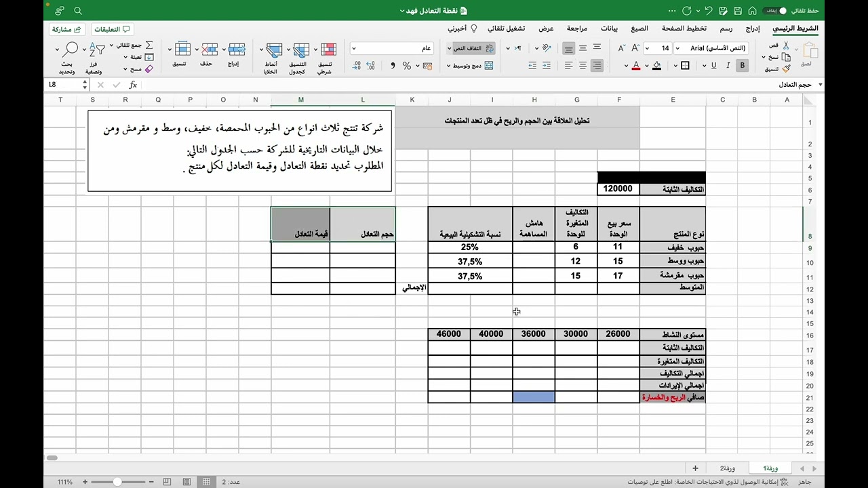Click the comma style icon
The width and height of the screenshot is (868, 488).
point(393,66)
